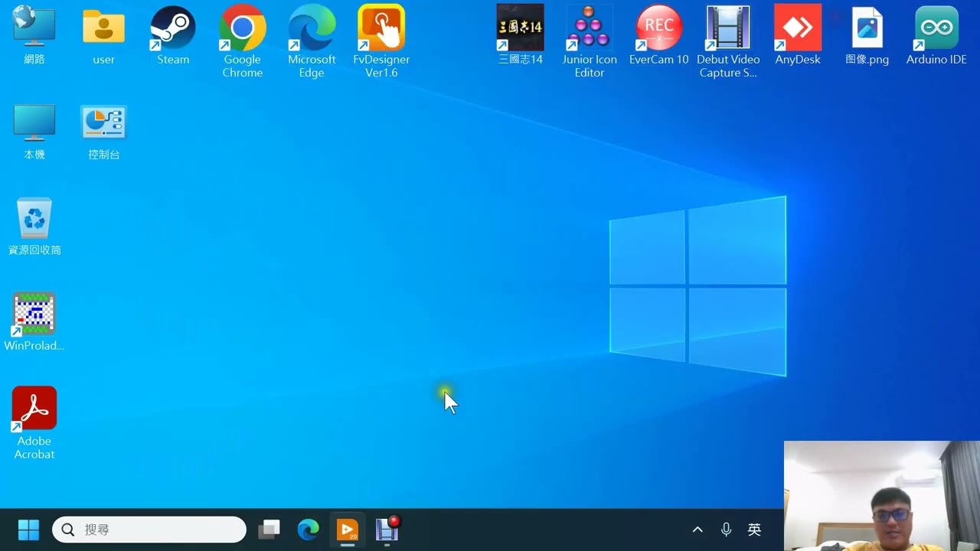Select Debut Video Capture shortcut
This screenshot has height=551, width=980.
(x=728, y=41)
